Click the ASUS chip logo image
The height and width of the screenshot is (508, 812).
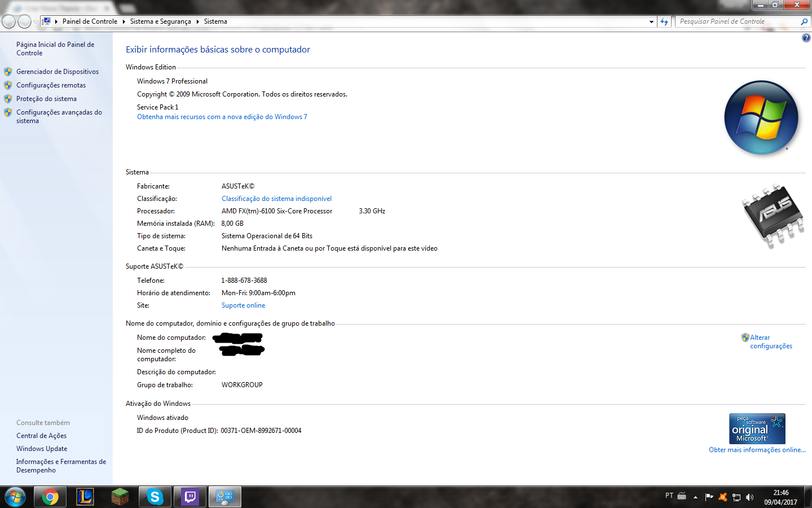coord(773,216)
